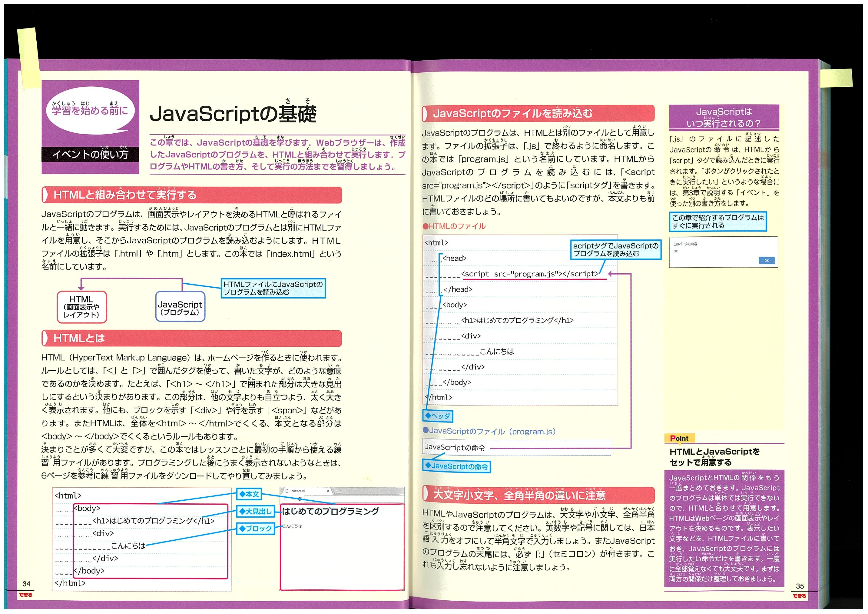Click the black 'イベントの使い方' label
The height and width of the screenshot is (614, 868).
[90, 154]
